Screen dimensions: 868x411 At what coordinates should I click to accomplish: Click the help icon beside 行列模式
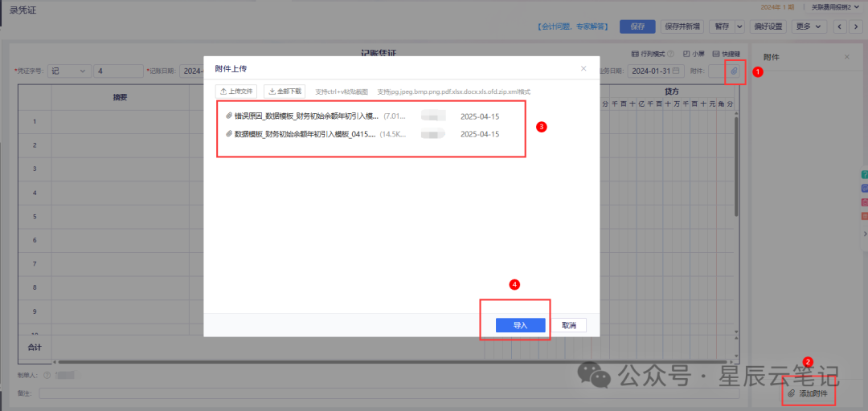click(x=670, y=55)
